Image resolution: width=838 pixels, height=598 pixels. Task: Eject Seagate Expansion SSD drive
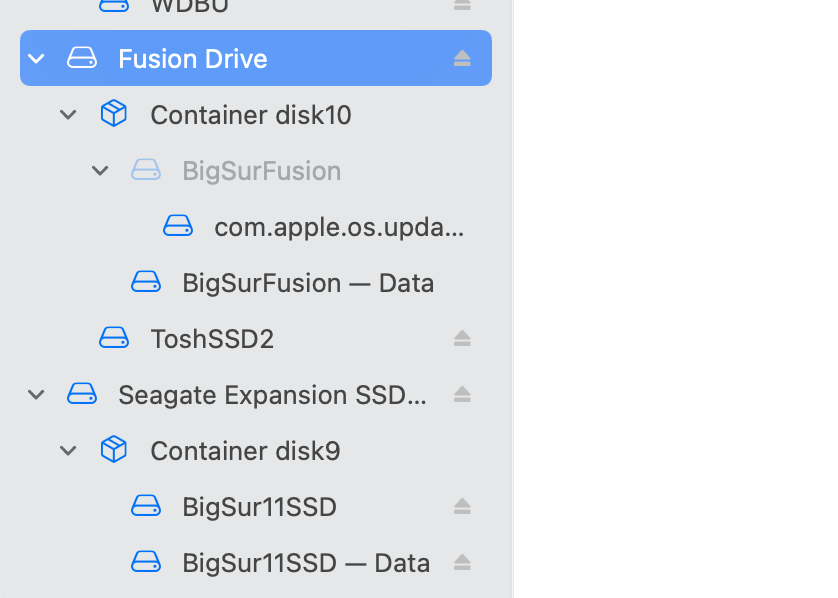(462, 394)
